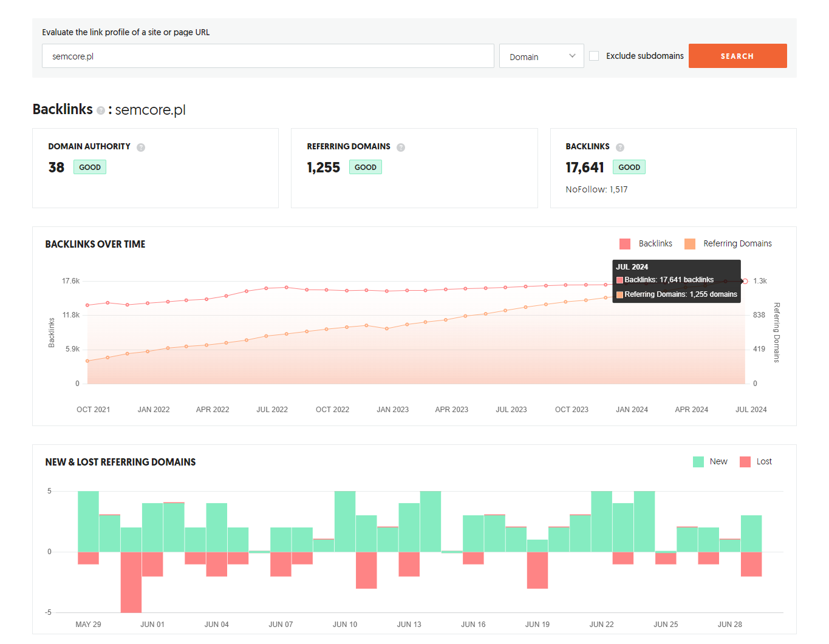829x644 pixels.
Task: Click the orange SEARCH button
Action: pos(737,56)
